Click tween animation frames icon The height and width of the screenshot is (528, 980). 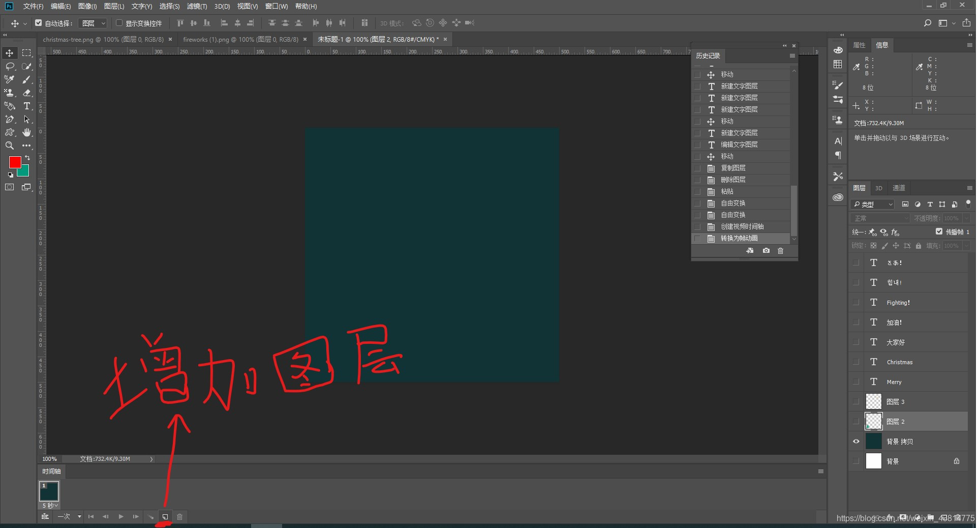point(151,517)
